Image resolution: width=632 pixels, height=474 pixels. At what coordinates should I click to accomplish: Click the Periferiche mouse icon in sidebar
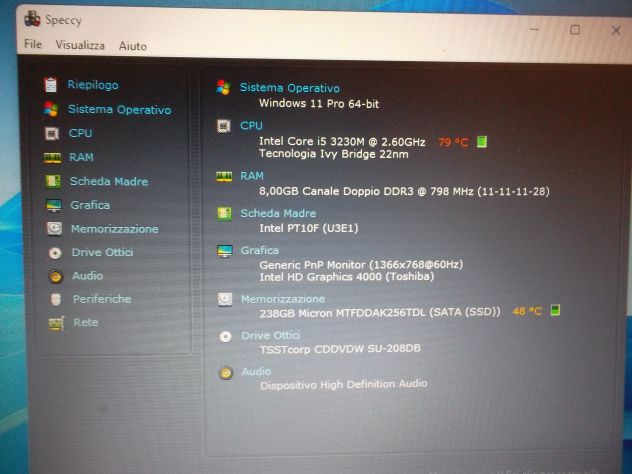pos(56,299)
